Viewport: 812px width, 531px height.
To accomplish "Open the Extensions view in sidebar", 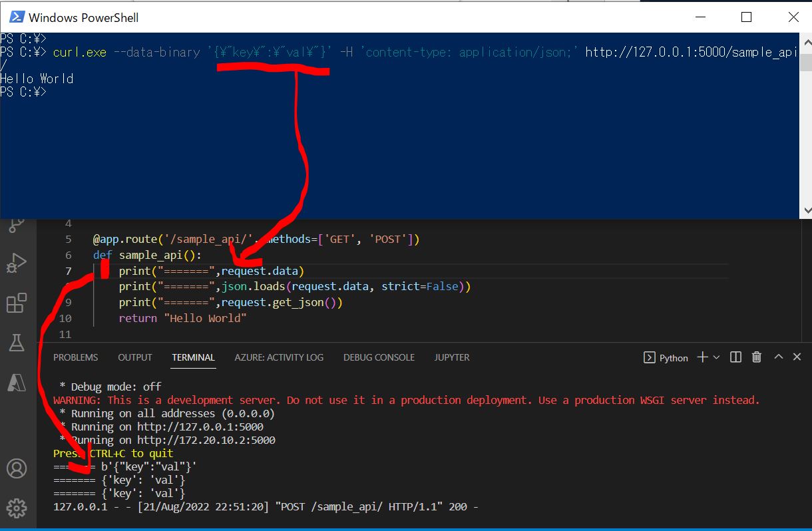I will pos(16,303).
